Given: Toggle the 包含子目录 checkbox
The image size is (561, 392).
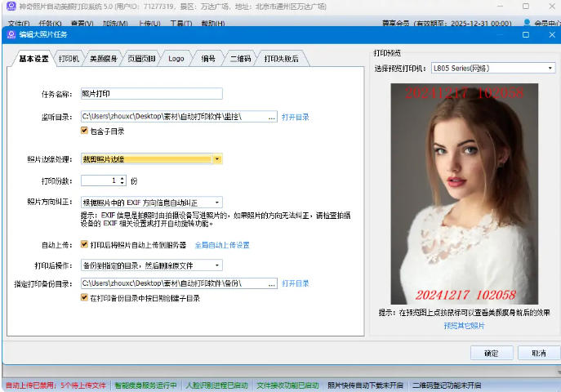Looking at the screenshot, I should click(x=84, y=130).
